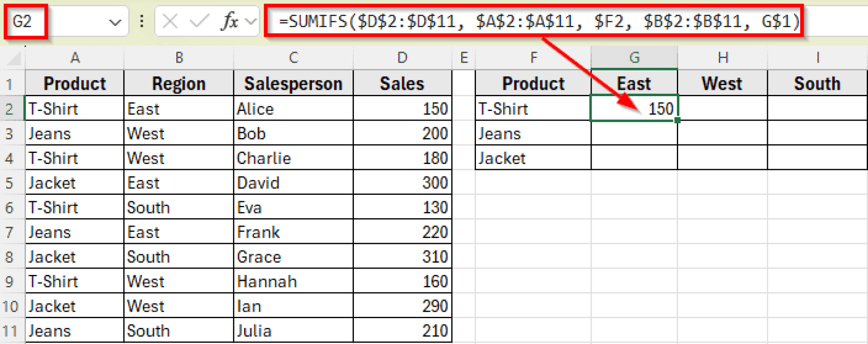Click the Name Box showing G2
The height and width of the screenshot is (344, 868).
pos(25,21)
